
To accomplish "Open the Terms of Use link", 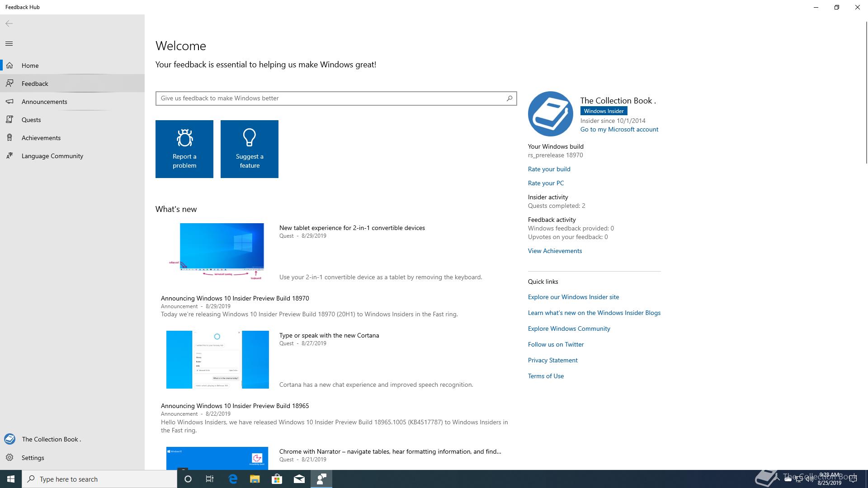I will pyautogui.click(x=546, y=376).
